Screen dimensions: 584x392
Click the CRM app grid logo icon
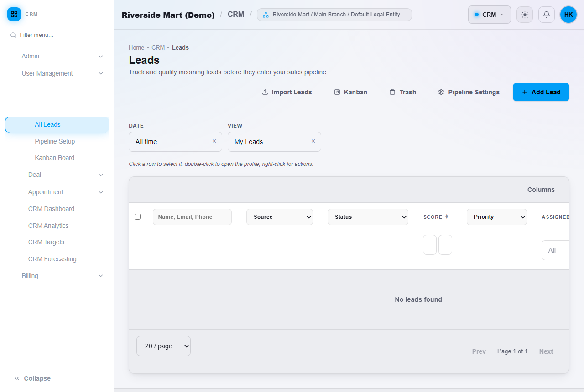(14, 14)
